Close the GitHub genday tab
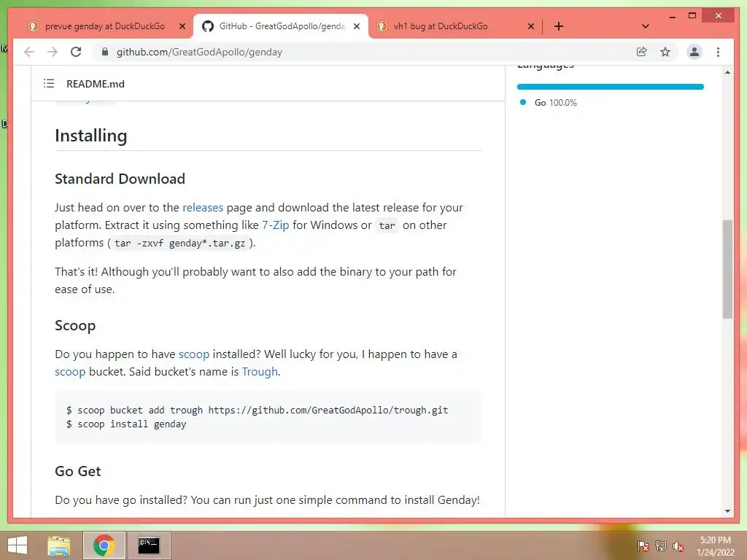 coord(356,27)
